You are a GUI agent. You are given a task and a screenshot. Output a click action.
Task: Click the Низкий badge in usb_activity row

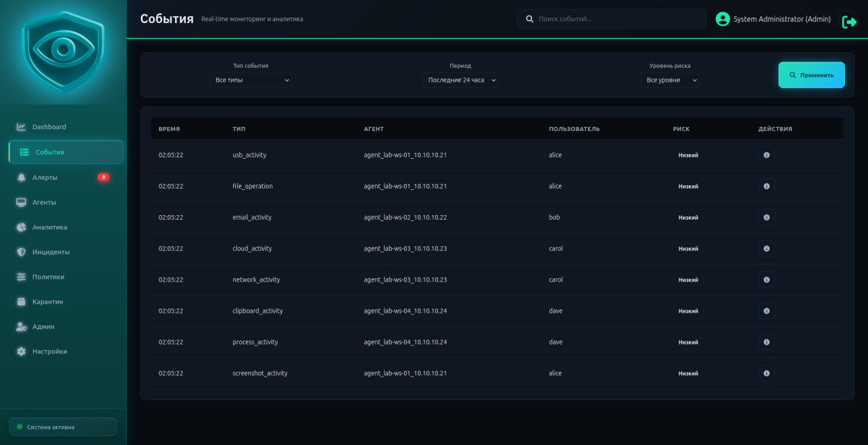click(688, 155)
